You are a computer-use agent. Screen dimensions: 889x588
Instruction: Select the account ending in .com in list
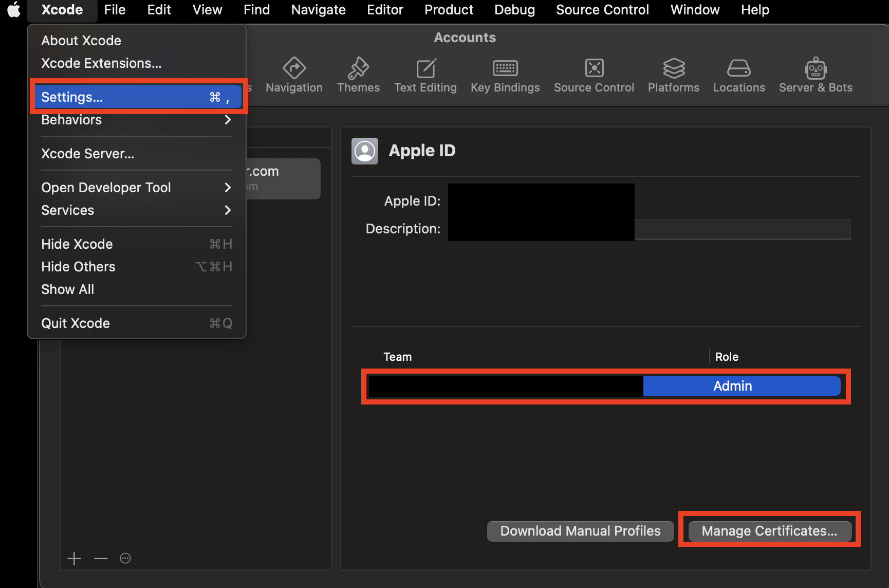(x=284, y=178)
